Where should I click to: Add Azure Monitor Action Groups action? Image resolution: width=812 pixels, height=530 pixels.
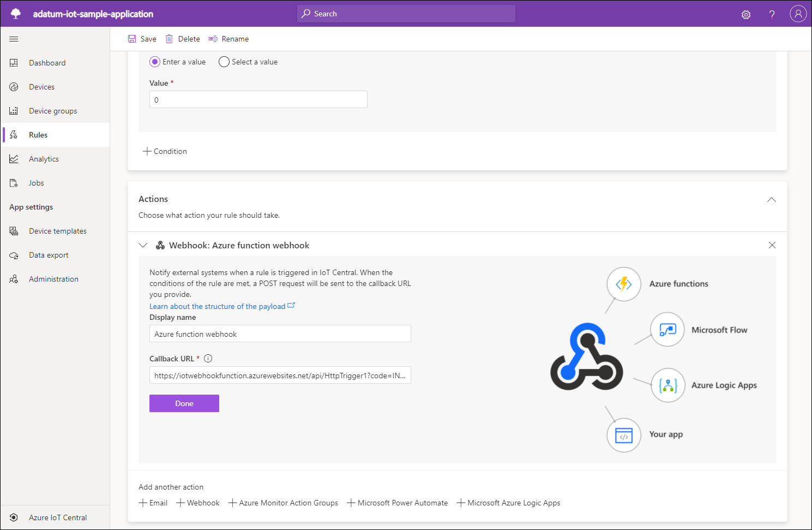coord(283,503)
